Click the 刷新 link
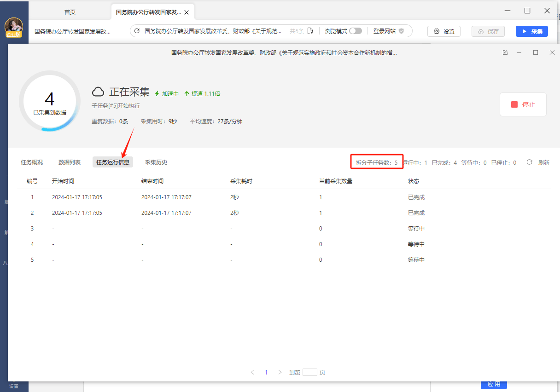560x392 pixels. (x=544, y=163)
